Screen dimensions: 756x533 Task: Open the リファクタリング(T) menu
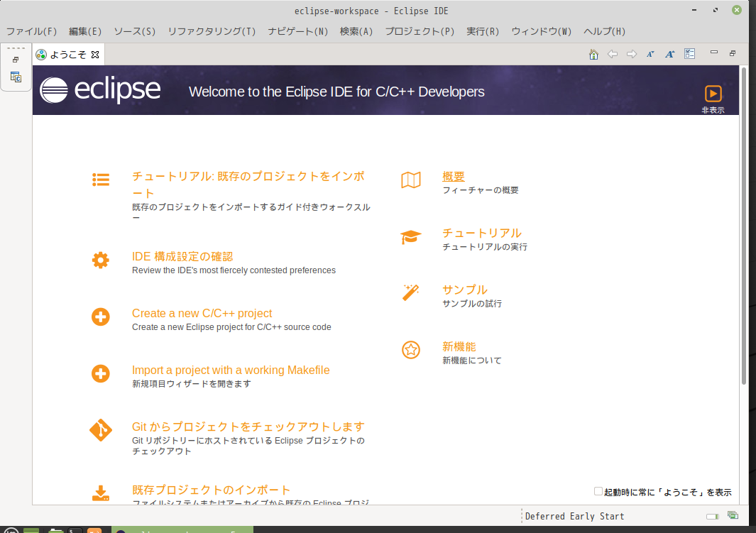pyautogui.click(x=212, y=31)
